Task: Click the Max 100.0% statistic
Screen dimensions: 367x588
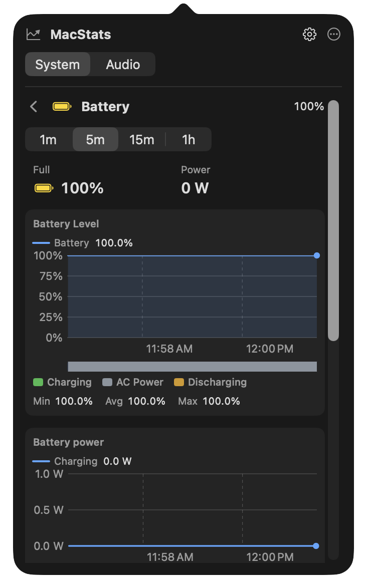Action: point(209,401)
